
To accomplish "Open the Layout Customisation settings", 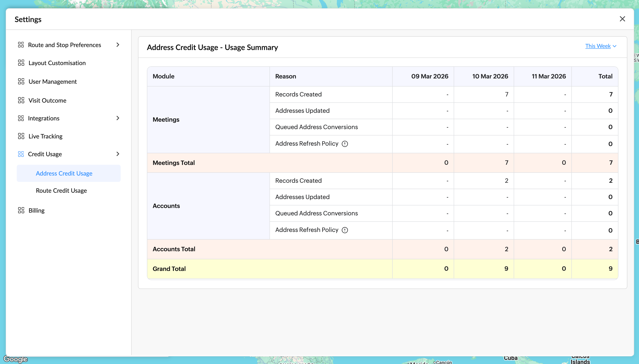I will [57, 63].
